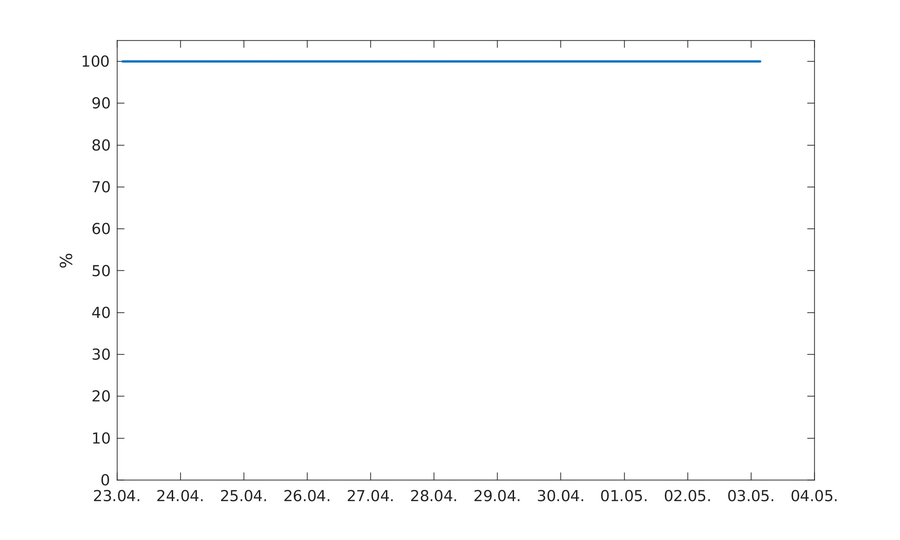Click the y-axis label 50

tap(100, 271)
